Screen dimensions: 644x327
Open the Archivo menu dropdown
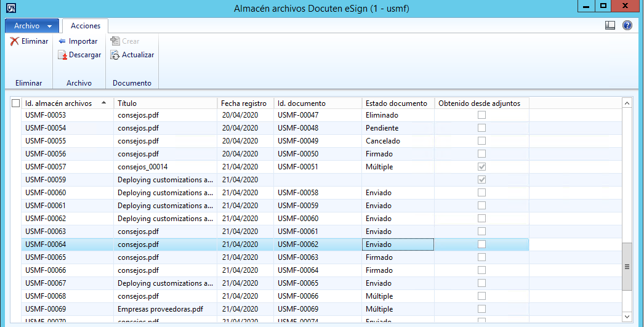tap(32, 26)
